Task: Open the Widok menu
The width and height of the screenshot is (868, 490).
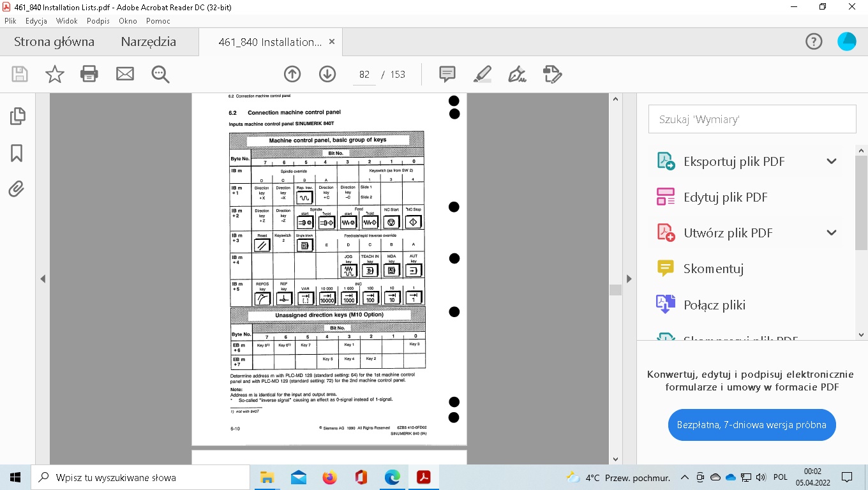Action: (x=67, y=21)
